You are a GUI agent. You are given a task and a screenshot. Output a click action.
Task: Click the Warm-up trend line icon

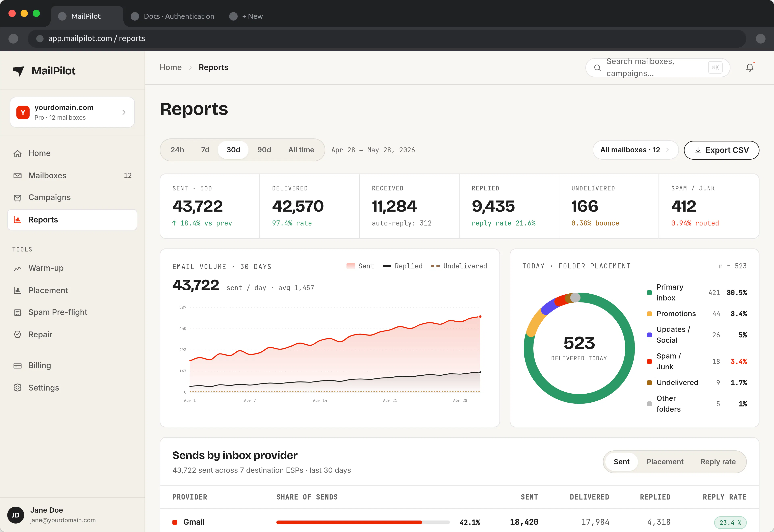click(18, 268)
